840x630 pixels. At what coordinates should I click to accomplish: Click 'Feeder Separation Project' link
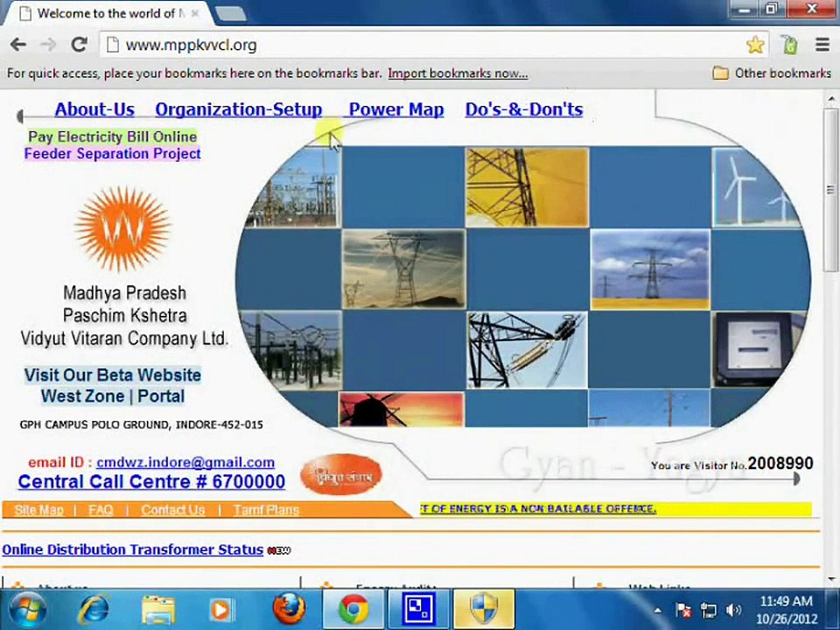(113, 154)
